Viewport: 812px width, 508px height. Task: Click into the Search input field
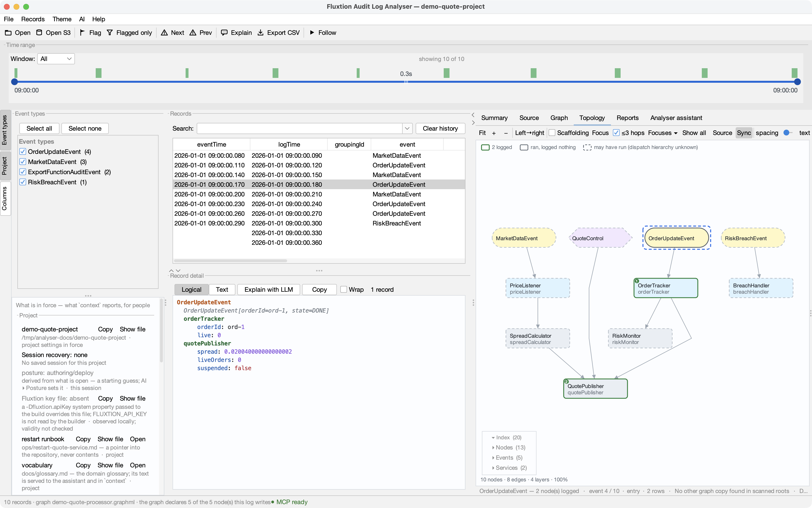300,128
